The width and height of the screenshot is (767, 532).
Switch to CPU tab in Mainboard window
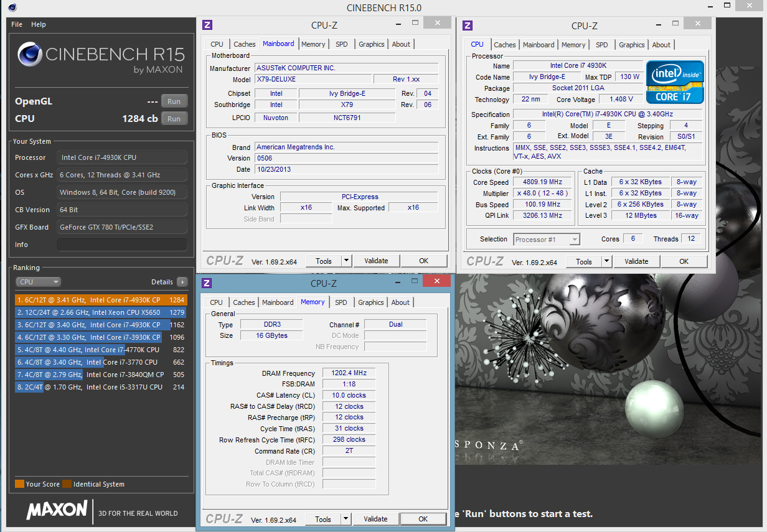217,44
